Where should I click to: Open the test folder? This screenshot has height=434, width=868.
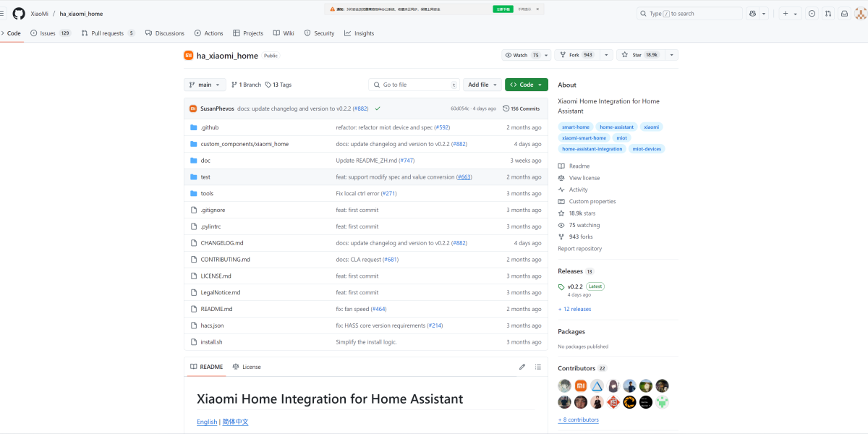[x=205, y=177]
